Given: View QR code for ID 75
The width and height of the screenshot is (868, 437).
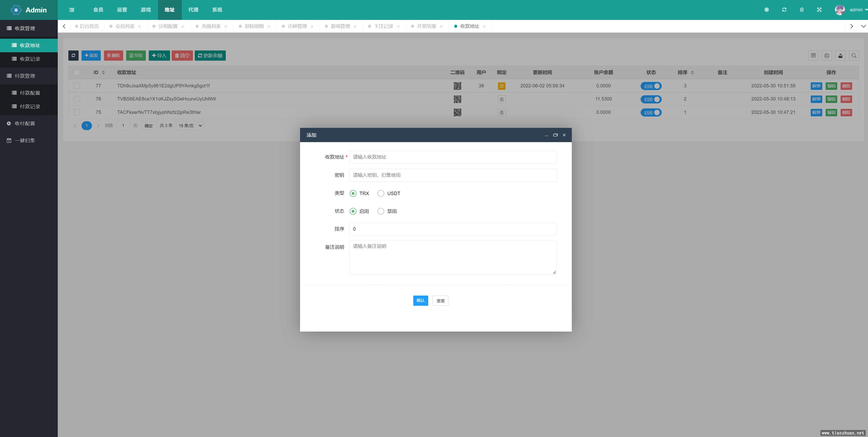Looking at the screenshot, I should [457, 112].
